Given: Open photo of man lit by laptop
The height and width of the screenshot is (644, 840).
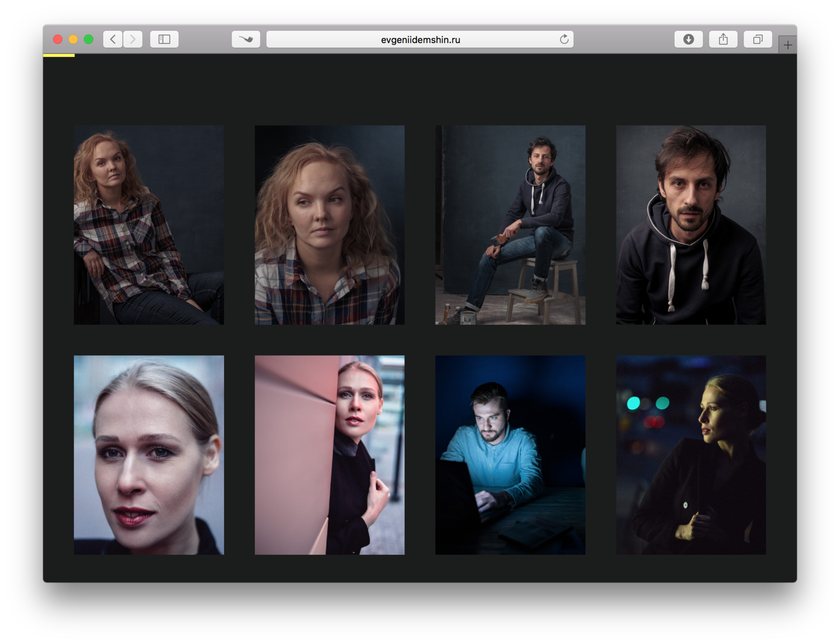Looking at the screenshot, I should click(x=510, y=455).
